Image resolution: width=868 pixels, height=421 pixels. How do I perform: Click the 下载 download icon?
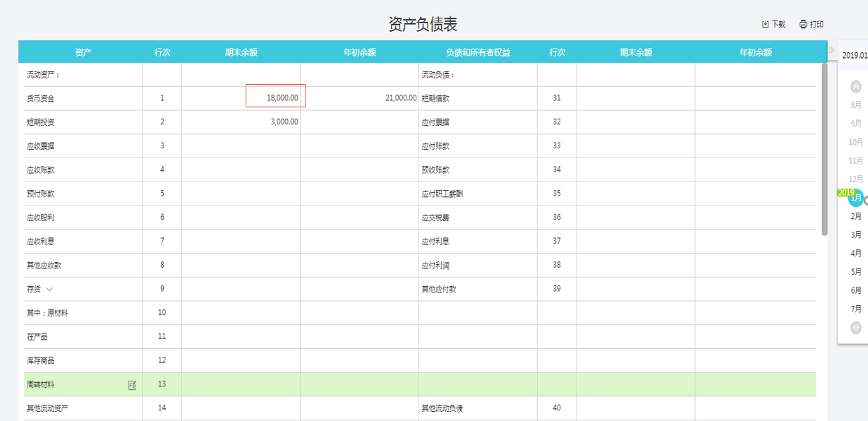pyautogui.click(x=765, y=24)
